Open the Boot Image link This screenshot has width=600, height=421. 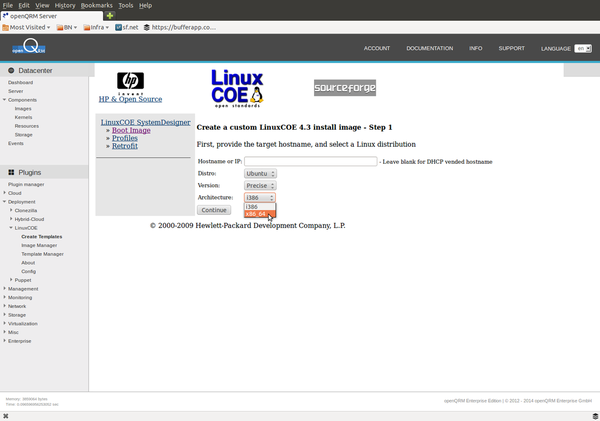coord(131,131)
